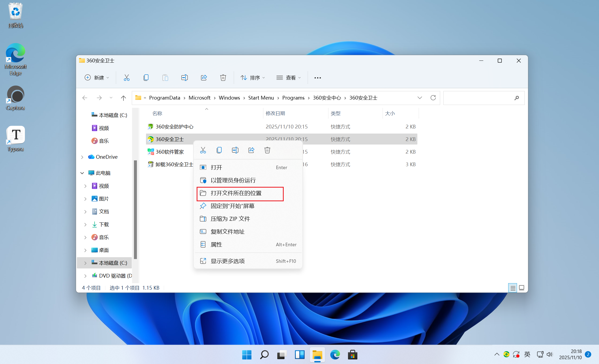Screen dimensions: 599x364
Task: Expand the OneDrive tree node
Action: (x=82, y=157)
